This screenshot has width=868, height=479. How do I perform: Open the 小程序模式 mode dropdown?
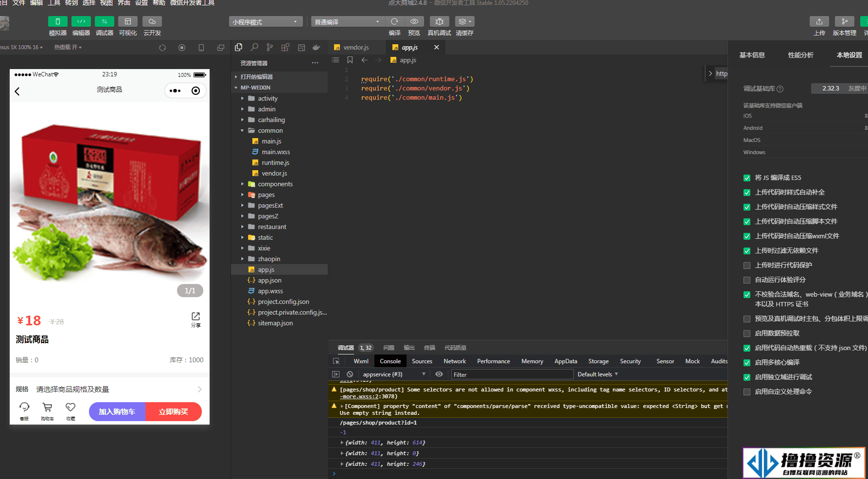[x=266, y=22]
